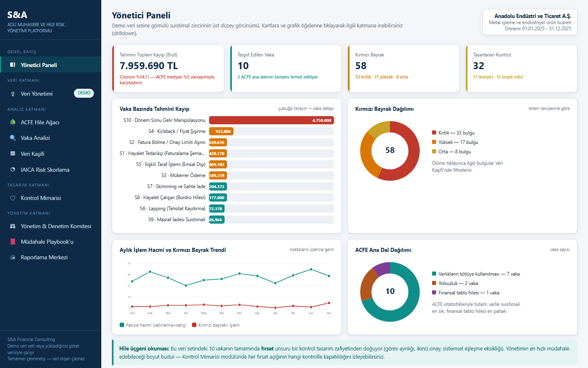Click the S&A Financial Consulting footer text
This screenshot has width=588, height=368.
pos(31,339)
